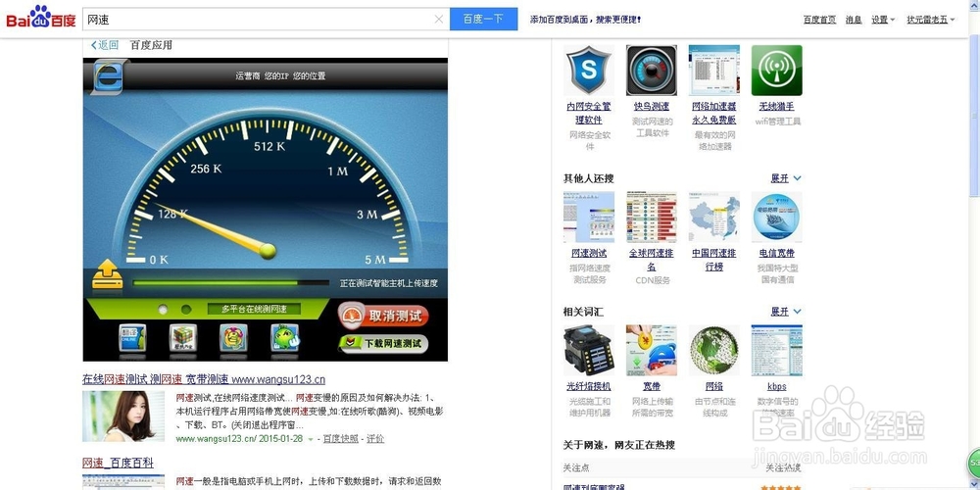Open the yellow cartoon character app icon
Image resolution: width=980 pixels, height=490 pixels.
[x=233, y=338]
